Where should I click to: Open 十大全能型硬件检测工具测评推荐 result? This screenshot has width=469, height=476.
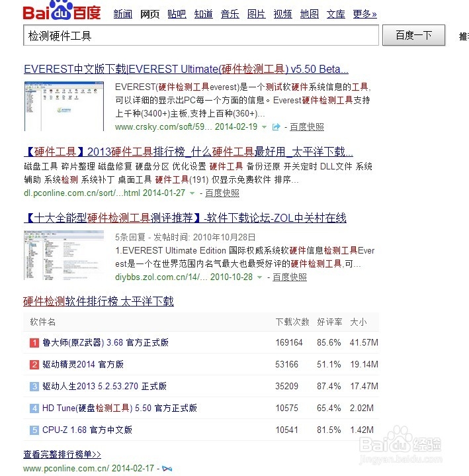pos(185,218)
